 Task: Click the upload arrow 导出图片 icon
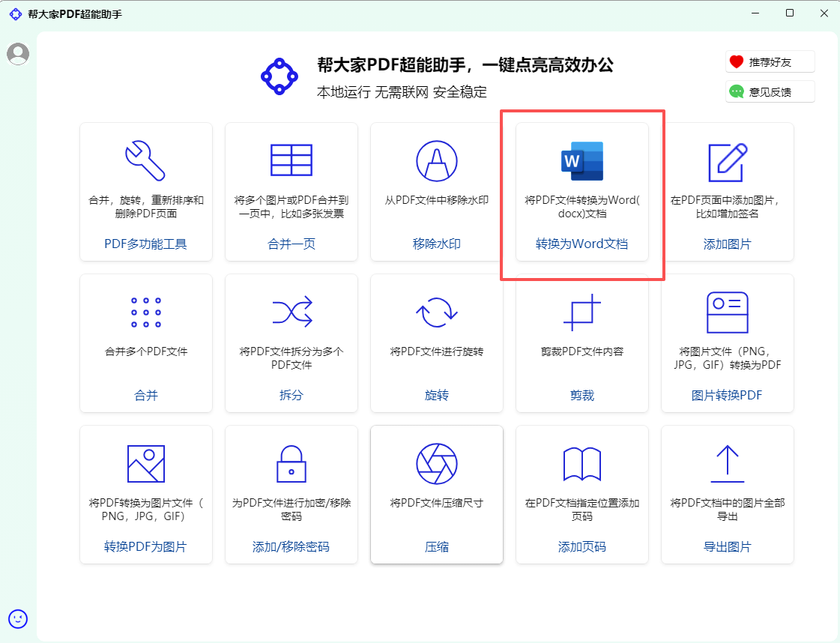click(727, 463)
